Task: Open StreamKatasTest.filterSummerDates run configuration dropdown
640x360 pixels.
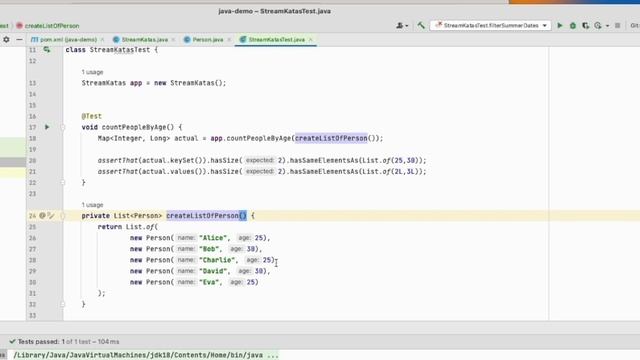Action: [x=491, y=25]
